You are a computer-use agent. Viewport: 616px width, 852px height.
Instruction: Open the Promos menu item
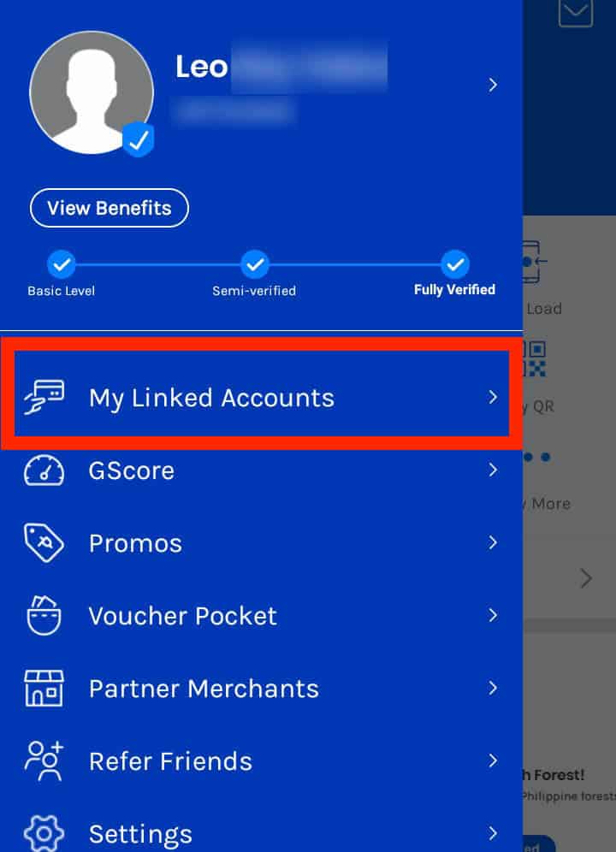(261, 542)
